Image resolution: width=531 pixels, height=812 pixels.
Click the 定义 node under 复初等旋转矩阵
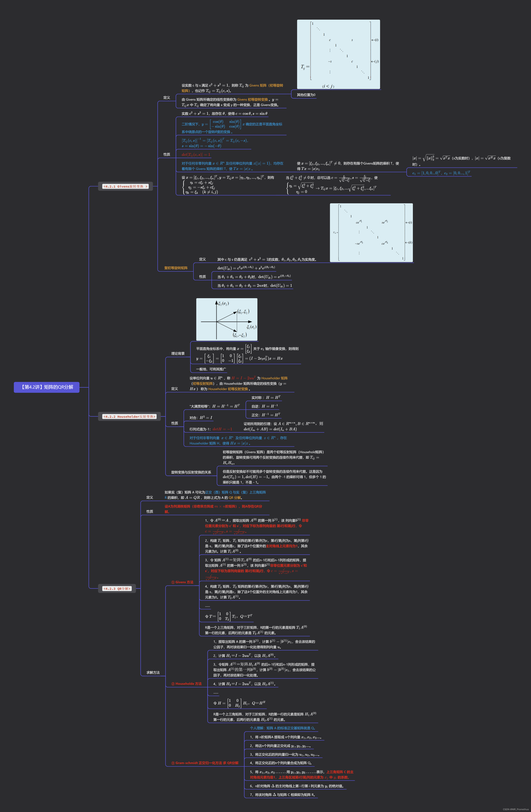coord(202,259)
